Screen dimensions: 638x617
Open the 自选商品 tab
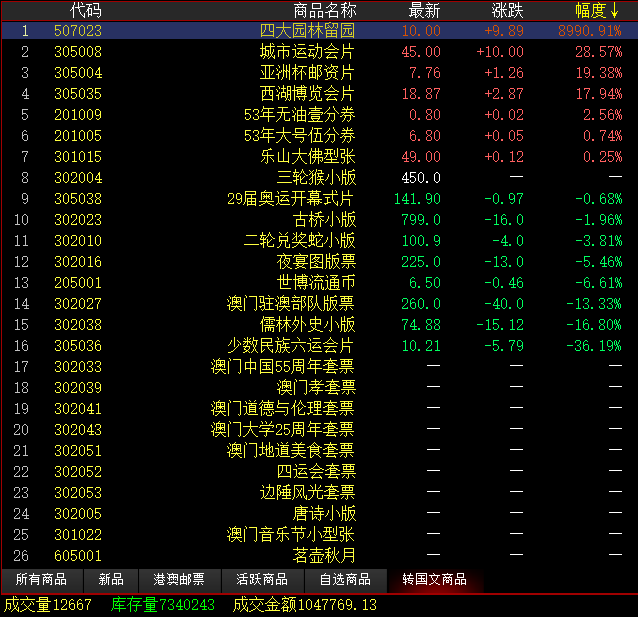(x=345, y=580)
